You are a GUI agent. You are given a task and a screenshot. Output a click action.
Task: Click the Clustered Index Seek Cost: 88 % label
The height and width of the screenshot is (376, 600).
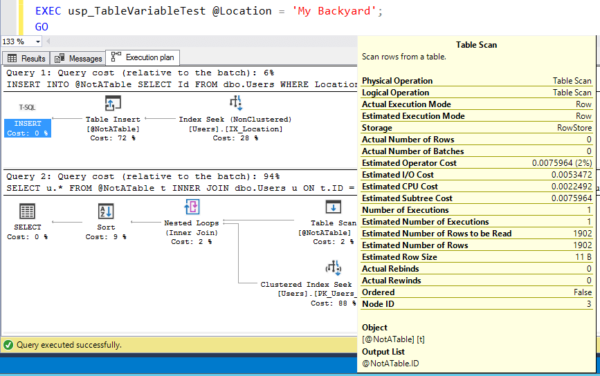point(333,303)
